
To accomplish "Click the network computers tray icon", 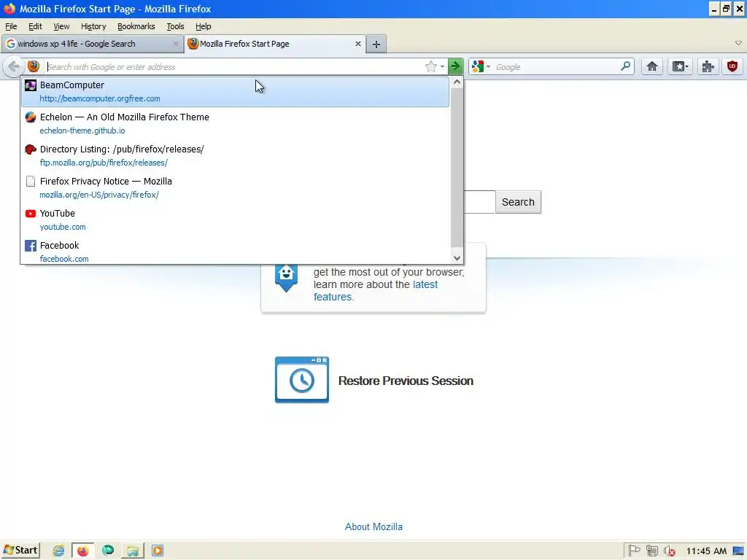I will [651, 551].
